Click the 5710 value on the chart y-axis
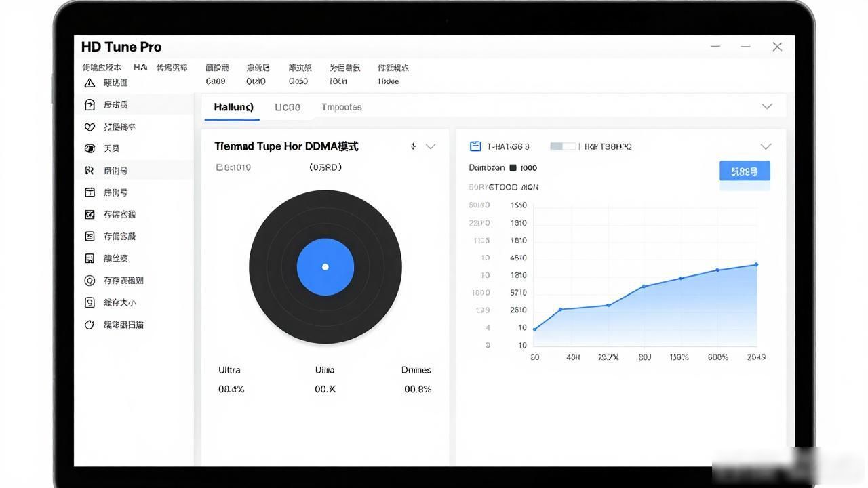This screenshot has width=868, height=488. 518,293
